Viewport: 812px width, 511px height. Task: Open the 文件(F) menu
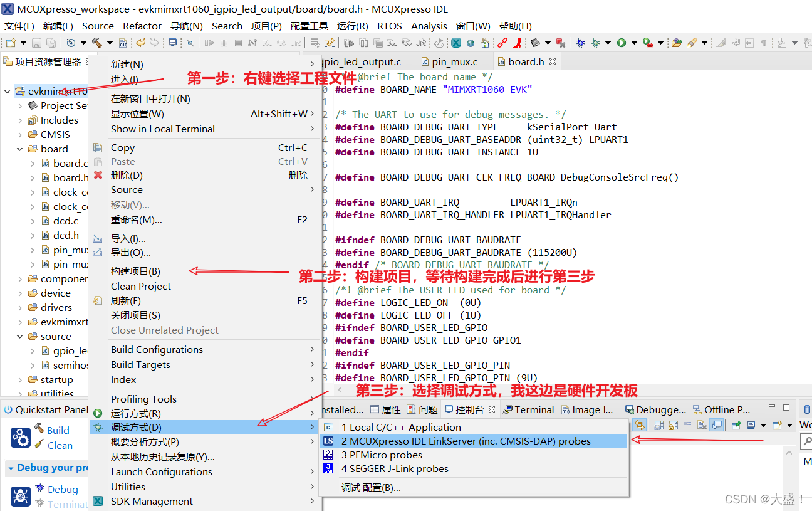click(19, 26)
